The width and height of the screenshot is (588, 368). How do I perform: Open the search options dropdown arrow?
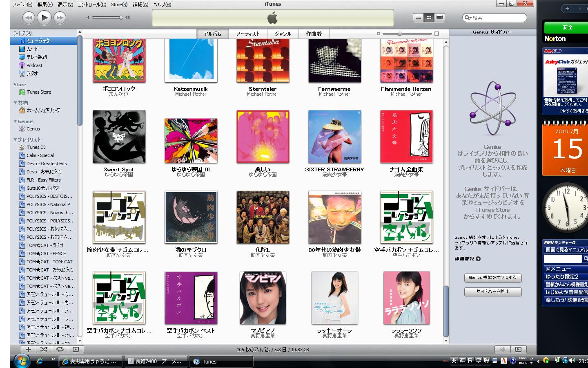click(x=471, y=18)
